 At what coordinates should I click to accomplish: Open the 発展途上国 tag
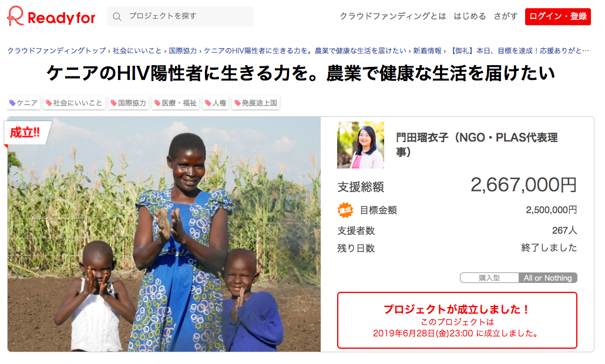point(256,103)
